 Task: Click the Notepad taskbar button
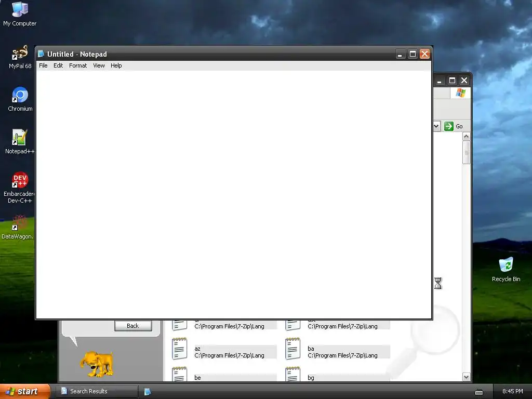(147, 392)
